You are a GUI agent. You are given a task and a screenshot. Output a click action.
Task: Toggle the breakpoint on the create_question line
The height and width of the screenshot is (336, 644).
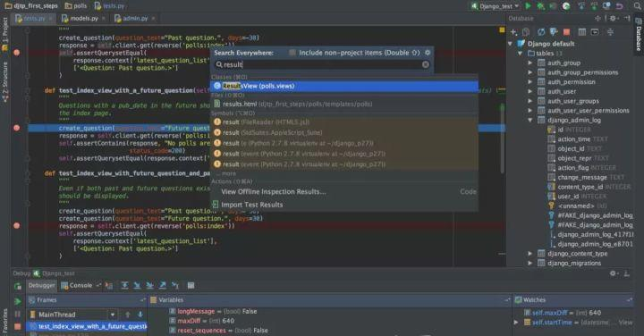(x=16, y=128)
